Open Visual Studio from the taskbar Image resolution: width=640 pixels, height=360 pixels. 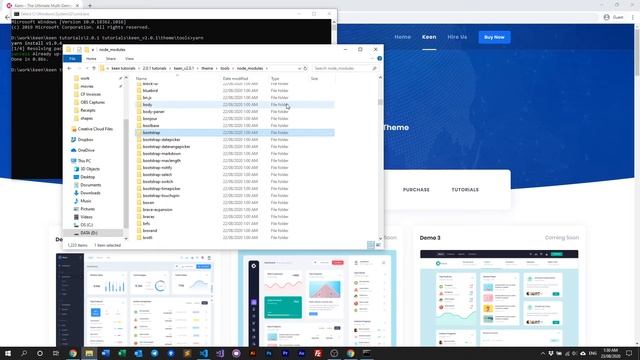click(220, 353)
